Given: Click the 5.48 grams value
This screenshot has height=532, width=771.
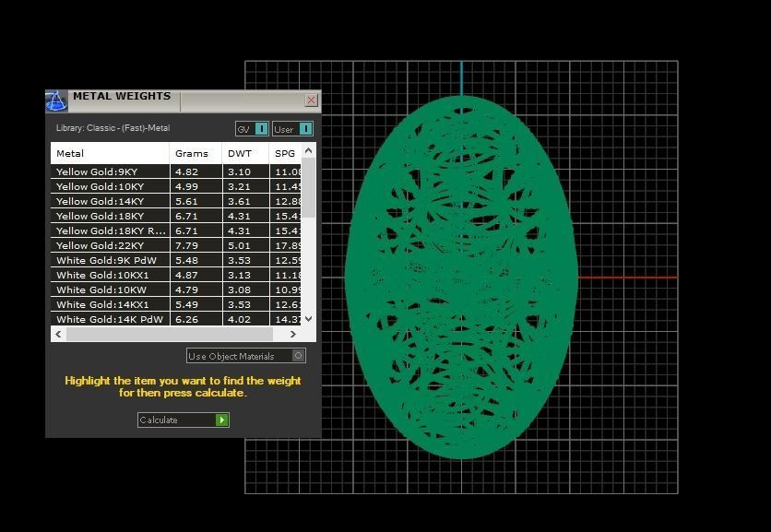Looking at the screenshot, I should click(x=186, y=260).
